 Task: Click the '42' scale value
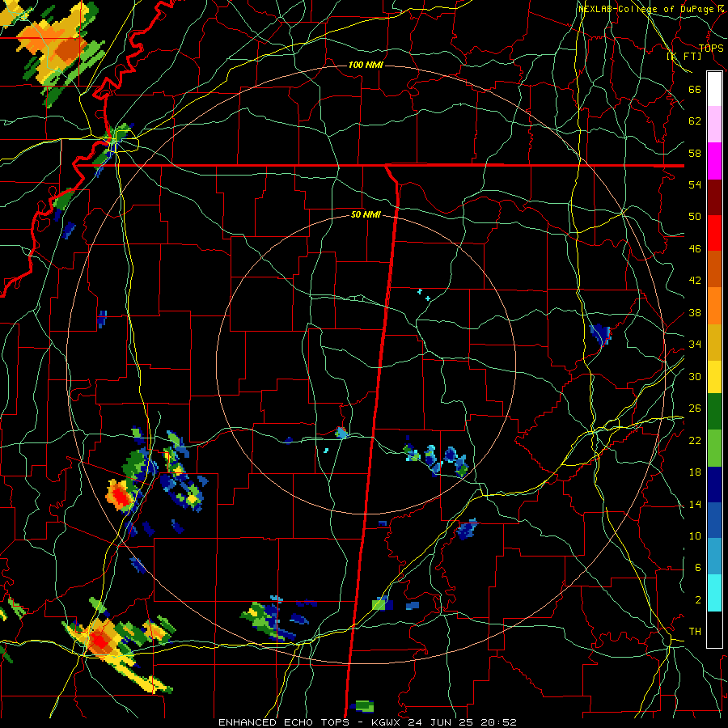click(x=695, y=281)
